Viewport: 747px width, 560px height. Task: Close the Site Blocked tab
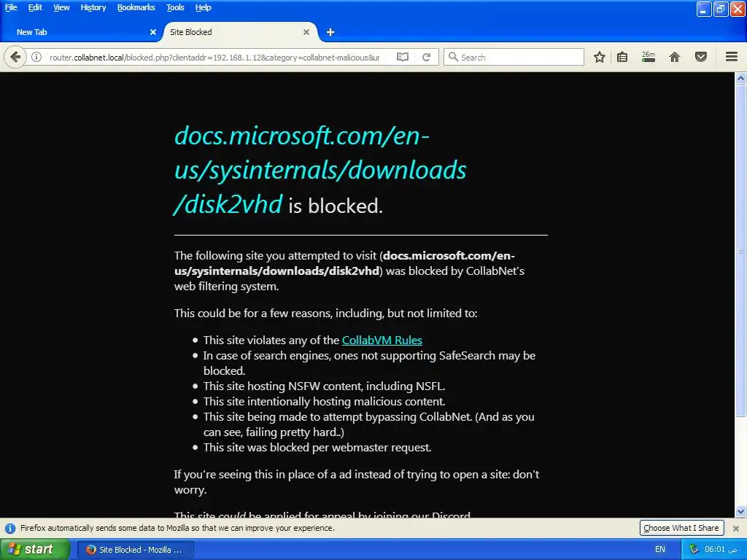(306, 32)
